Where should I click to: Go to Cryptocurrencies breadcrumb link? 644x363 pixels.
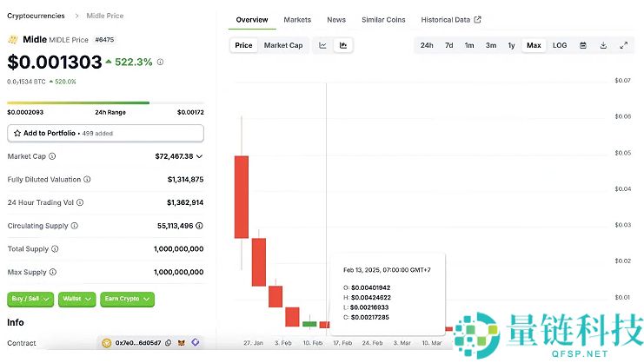(x=35, y=16)
